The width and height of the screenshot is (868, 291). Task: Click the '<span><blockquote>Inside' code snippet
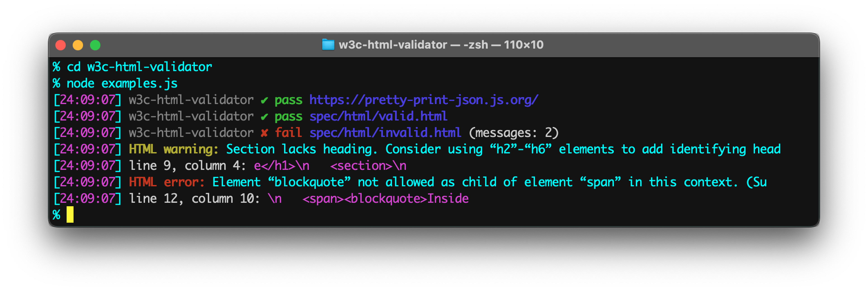click(x=385, y=199)
